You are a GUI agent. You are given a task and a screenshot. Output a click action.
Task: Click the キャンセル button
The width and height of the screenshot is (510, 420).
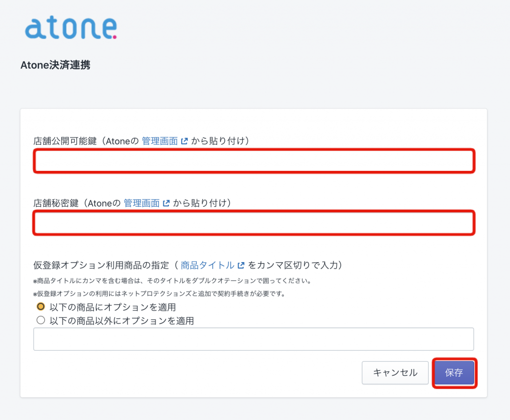(x=395, y=373)
